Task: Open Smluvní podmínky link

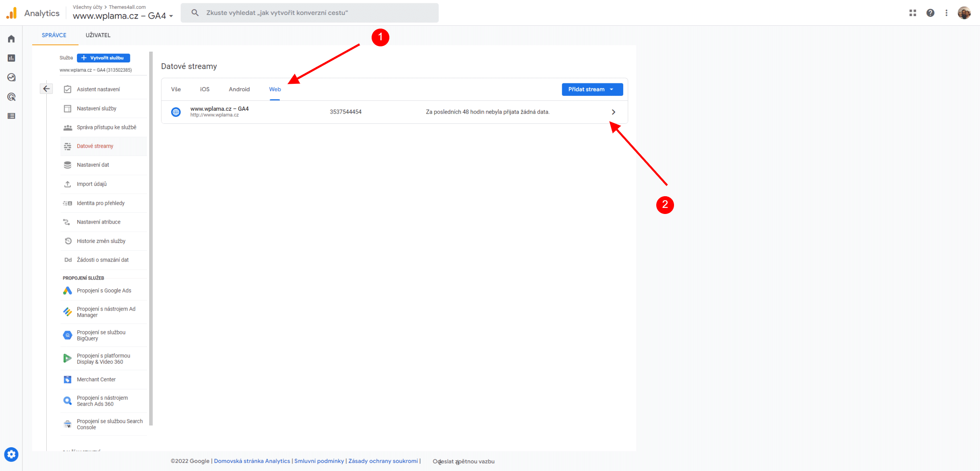Action: click(x=319, y=461)
